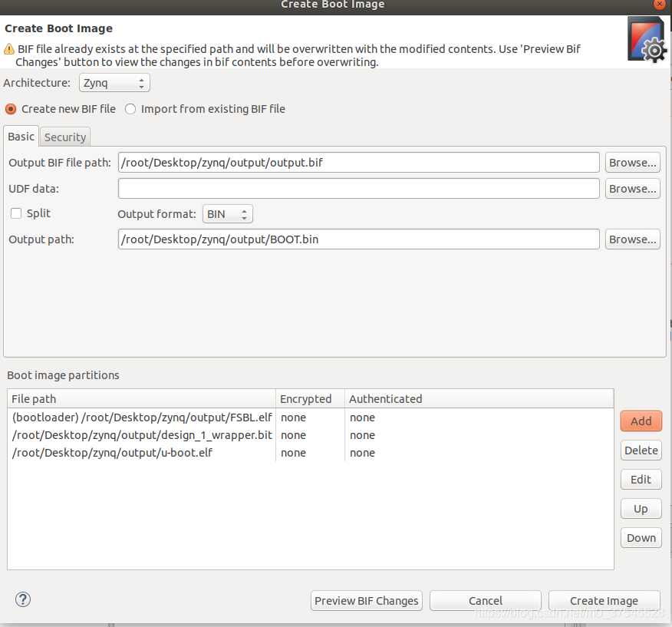Viewport: 672px width, 627px height.
Task: Click the Add partition button
Action: tap(641, 421)
